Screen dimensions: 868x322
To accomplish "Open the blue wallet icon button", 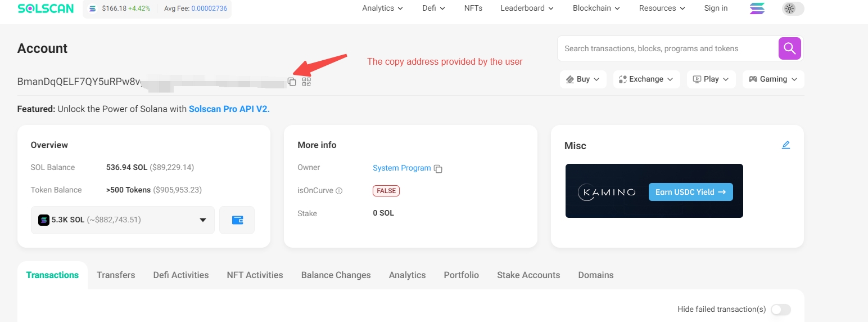I will 237,220.
